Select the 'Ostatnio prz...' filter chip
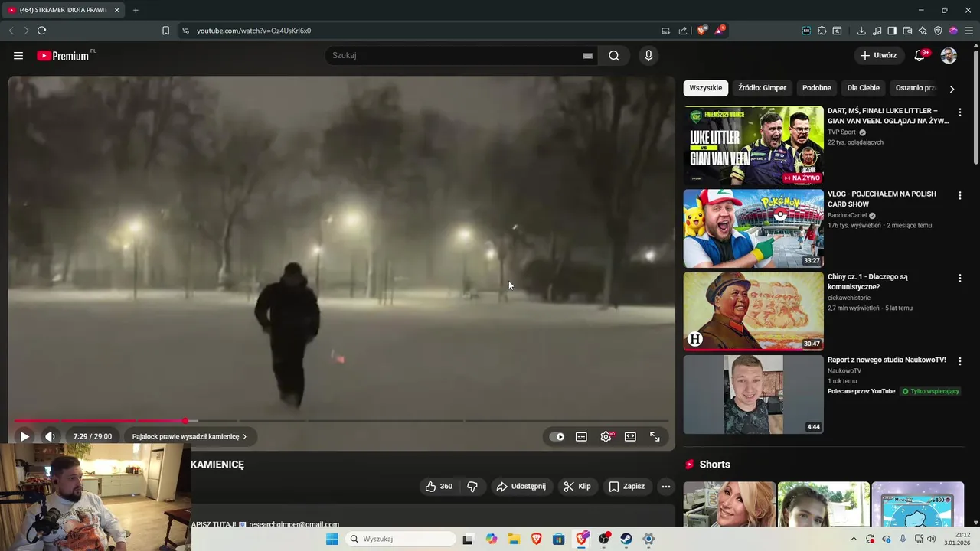The image size is (980, 551). pyautogui.click(x=916, y=88)
